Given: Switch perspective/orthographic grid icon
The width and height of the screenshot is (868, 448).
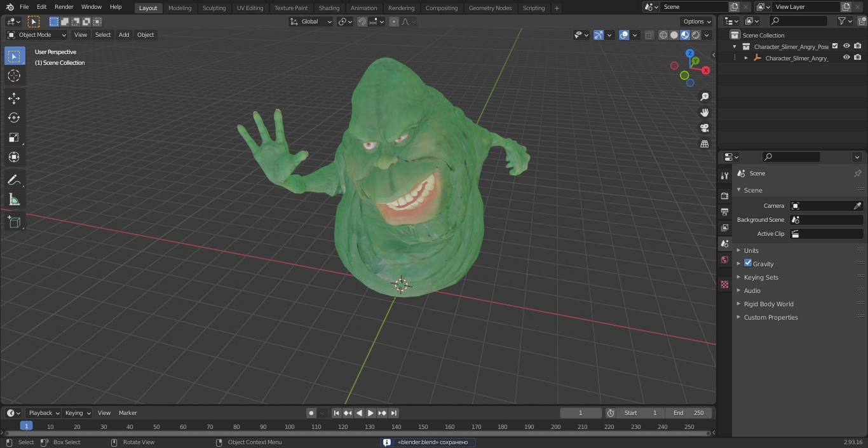Looking at the screenshot, I should [x=704, y=144].
